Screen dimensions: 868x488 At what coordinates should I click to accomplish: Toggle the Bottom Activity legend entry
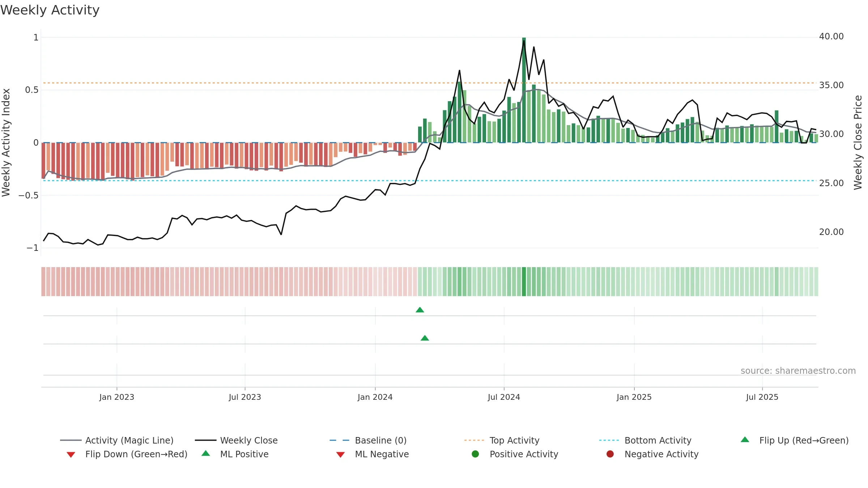tap(645, 440)
